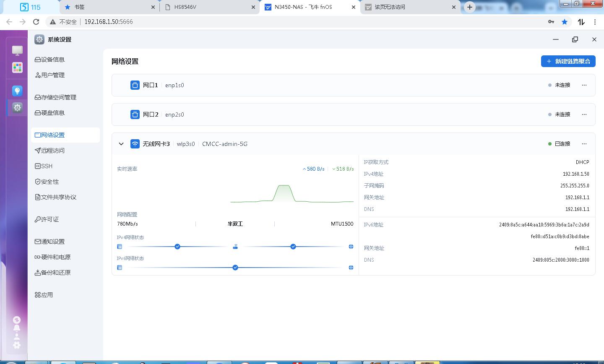The height and width of the screenshot is (364, 604).
Task: Select the settings gear dock icon
Action: tap(17, 108)
